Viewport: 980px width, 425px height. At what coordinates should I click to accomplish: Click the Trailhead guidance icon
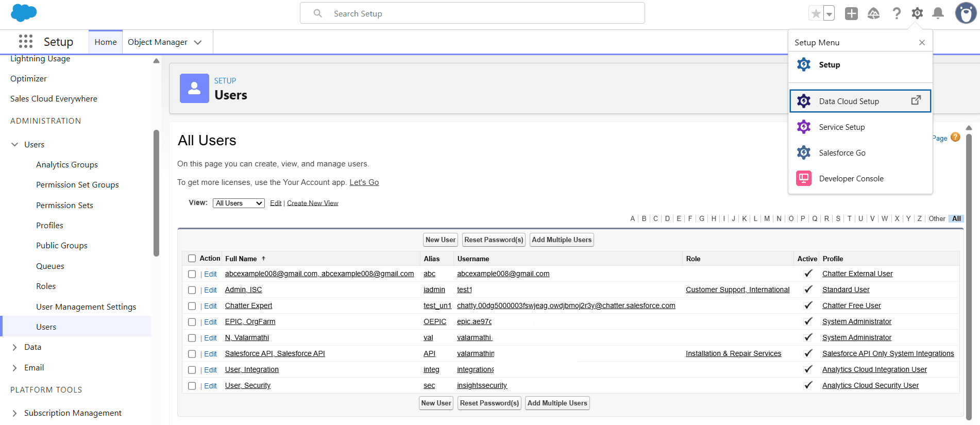[x=874, y=13]
